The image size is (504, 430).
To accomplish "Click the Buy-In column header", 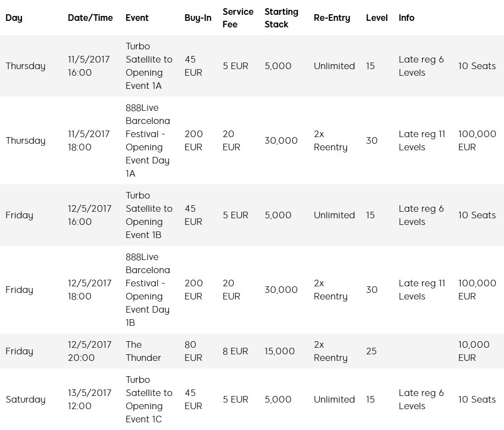I will point(198,18).
